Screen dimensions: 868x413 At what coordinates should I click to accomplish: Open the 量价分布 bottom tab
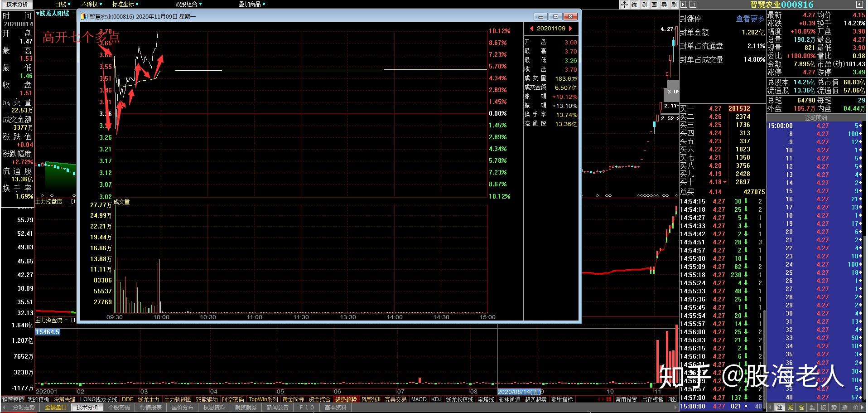(x=183, y=408)
